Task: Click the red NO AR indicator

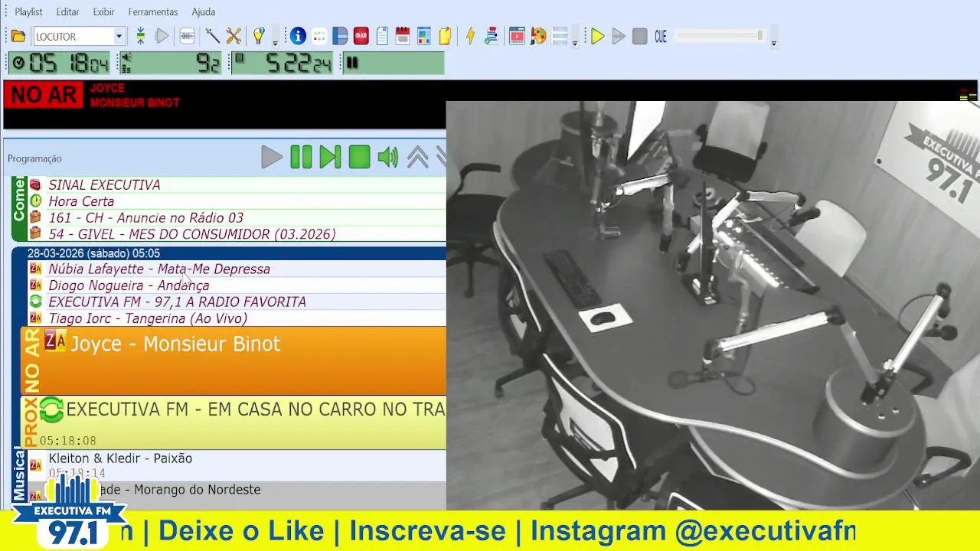Action: click(44, 95)
